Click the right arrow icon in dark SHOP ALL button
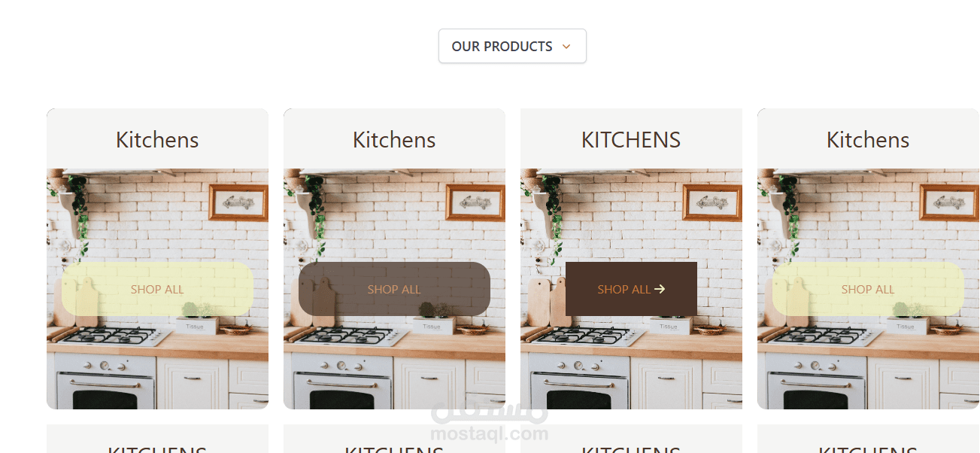 (660, 289)
